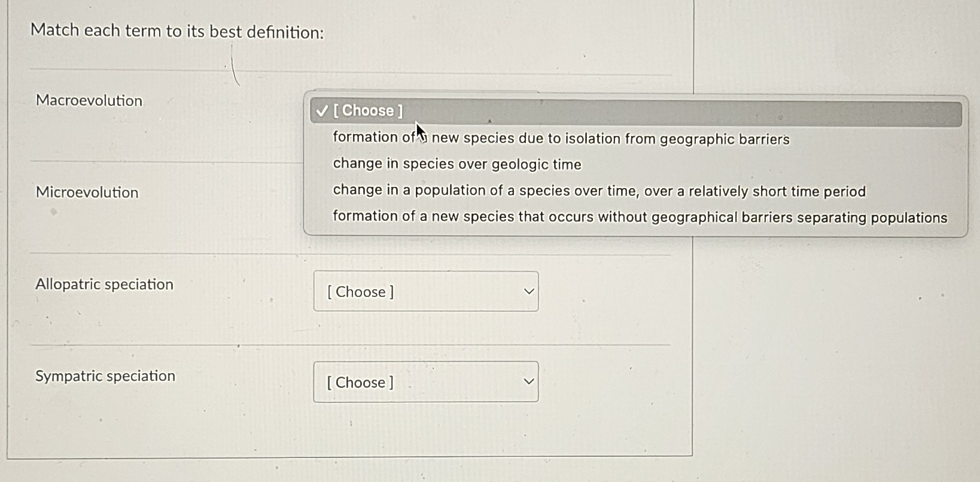Image resolution: width=980 pixels, height=482 pixels.
Task: Select the definition mentioning relatively short time period
Action: click(x=599, y=190)
